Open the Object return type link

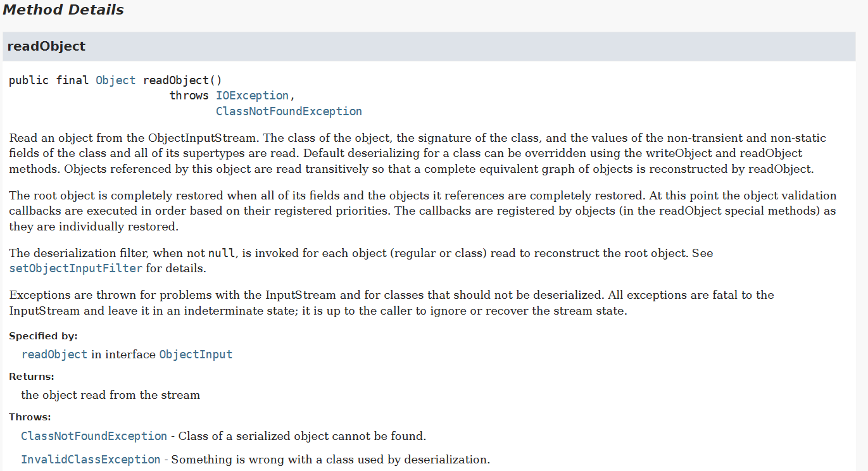[115, 80]
